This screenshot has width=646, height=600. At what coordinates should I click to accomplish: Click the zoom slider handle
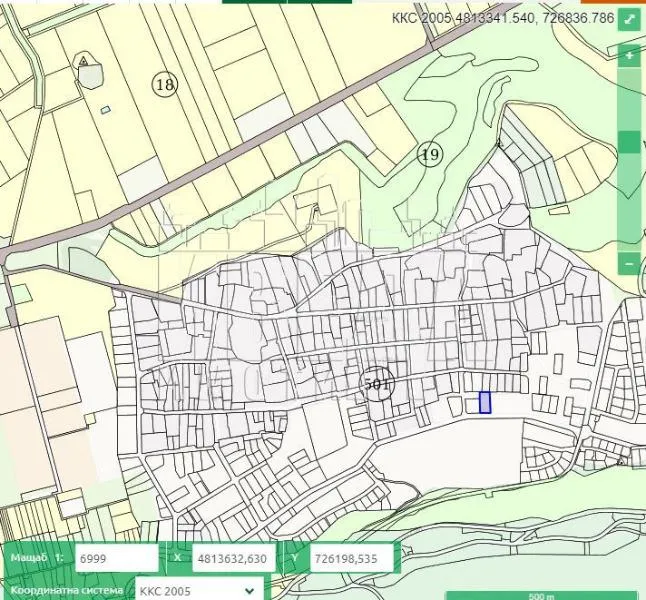[x=629, y=142]
